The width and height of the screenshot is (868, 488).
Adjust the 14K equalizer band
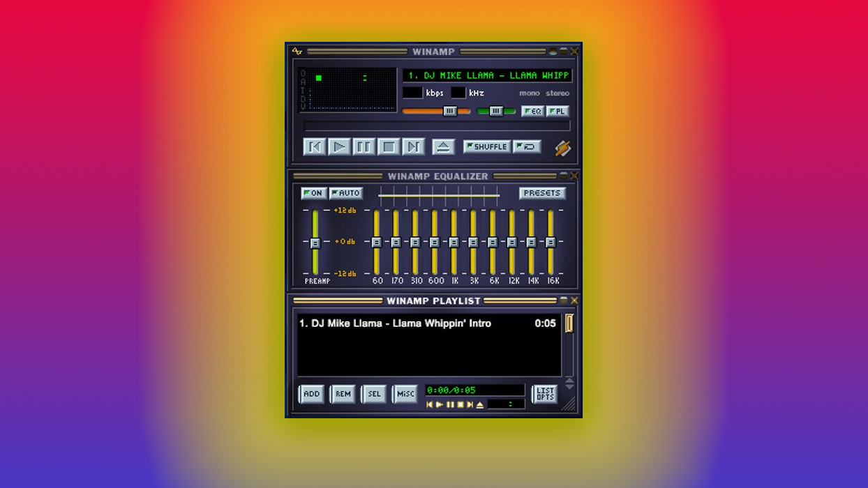pos(532,242)
